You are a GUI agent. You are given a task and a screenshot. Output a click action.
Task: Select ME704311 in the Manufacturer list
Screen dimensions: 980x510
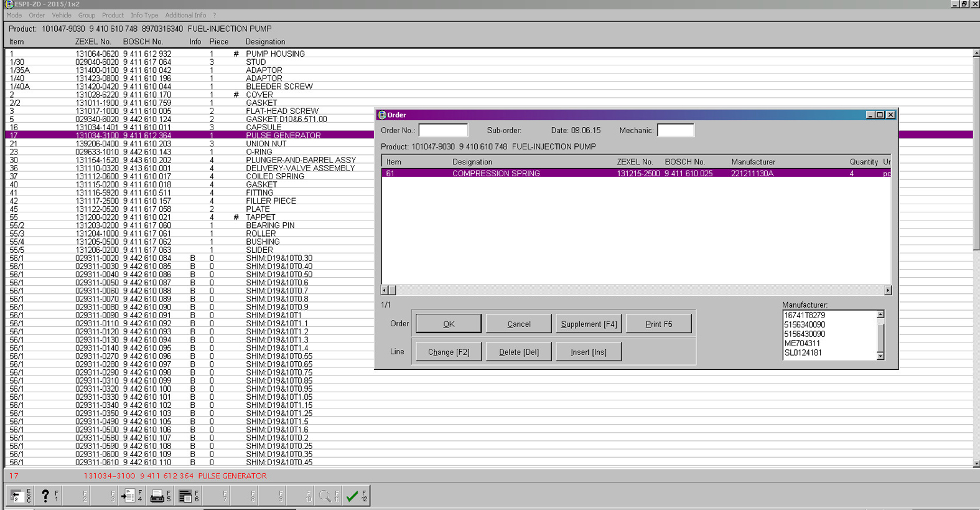802,343
